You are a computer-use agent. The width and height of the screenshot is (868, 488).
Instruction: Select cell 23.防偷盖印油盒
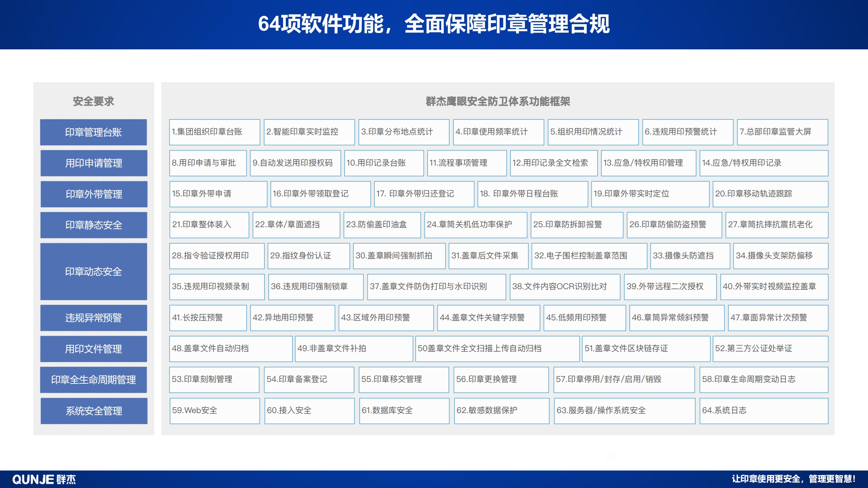[382, 225]
